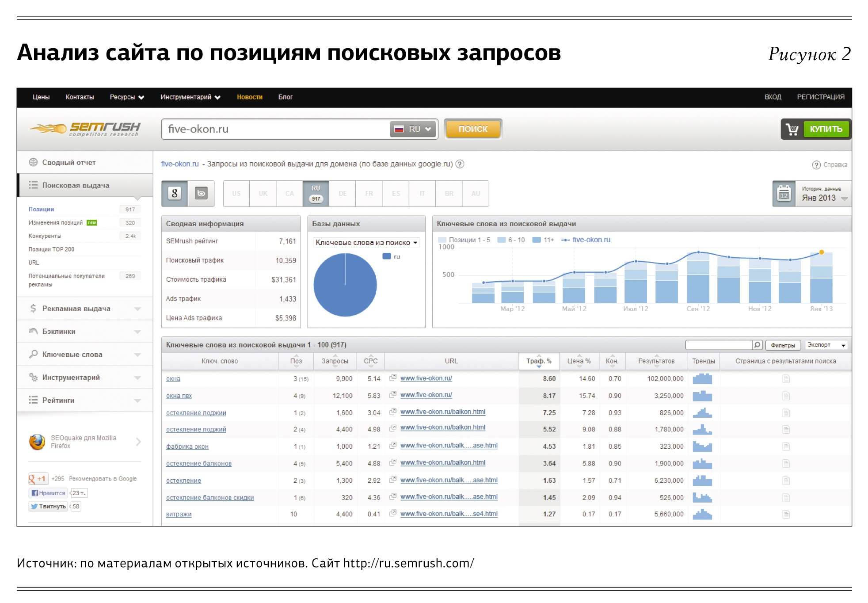Viewport: 868px width, 603px height.
Task: Click the help question mark next to domain description
Action: click(460, 164)
